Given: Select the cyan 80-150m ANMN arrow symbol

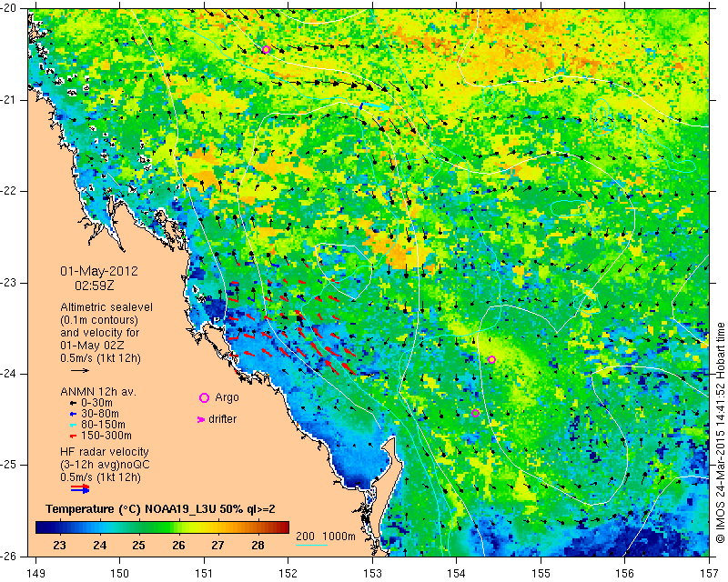Looking at the screenshot, I should coord(73,425).
